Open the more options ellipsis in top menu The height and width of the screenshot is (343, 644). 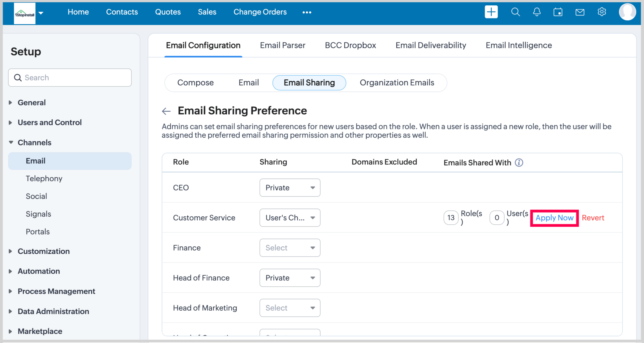click(307, 12)
